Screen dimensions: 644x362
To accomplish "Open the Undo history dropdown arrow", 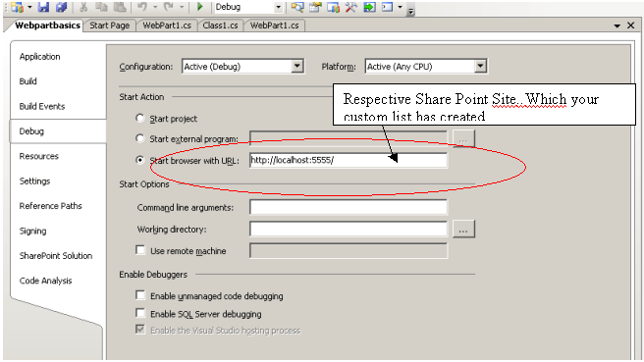I will coord(155,7).
